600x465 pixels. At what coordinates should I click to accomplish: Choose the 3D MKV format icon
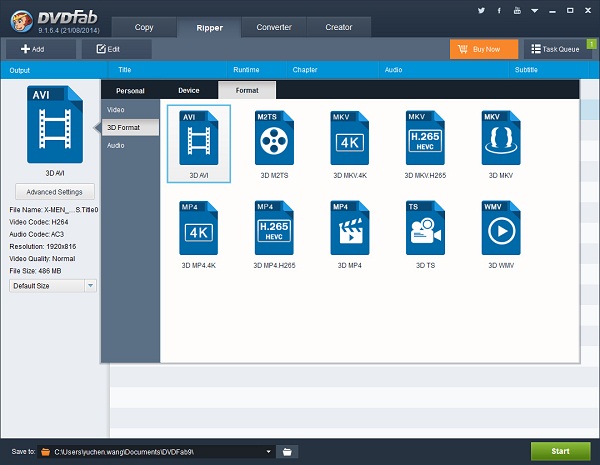pyautogui.click(x=501, y=138)
